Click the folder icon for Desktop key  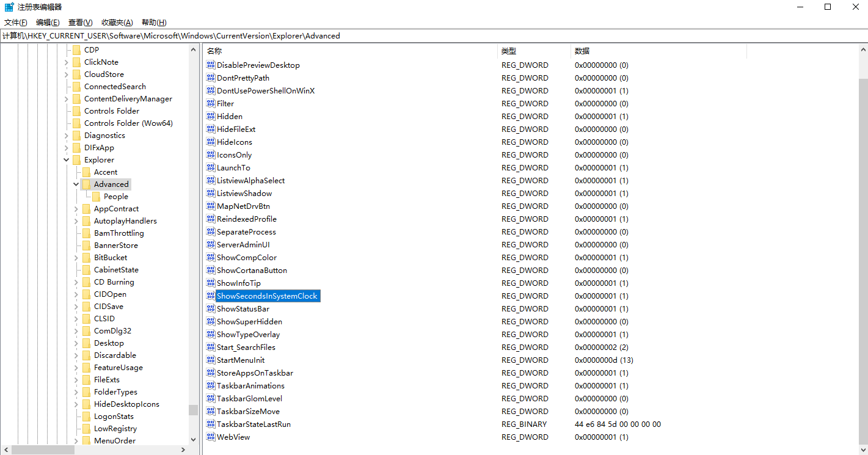pyautogui.click(x=86, y=343)
